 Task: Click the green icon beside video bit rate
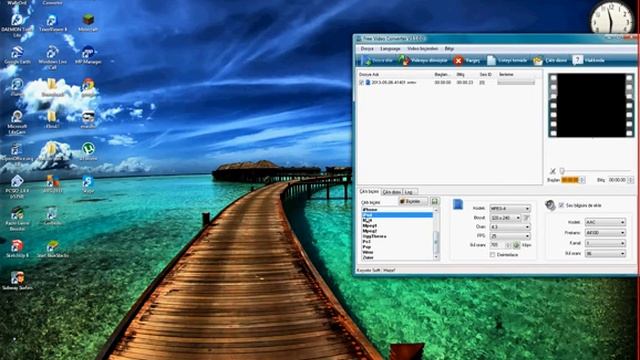(516, 245)
